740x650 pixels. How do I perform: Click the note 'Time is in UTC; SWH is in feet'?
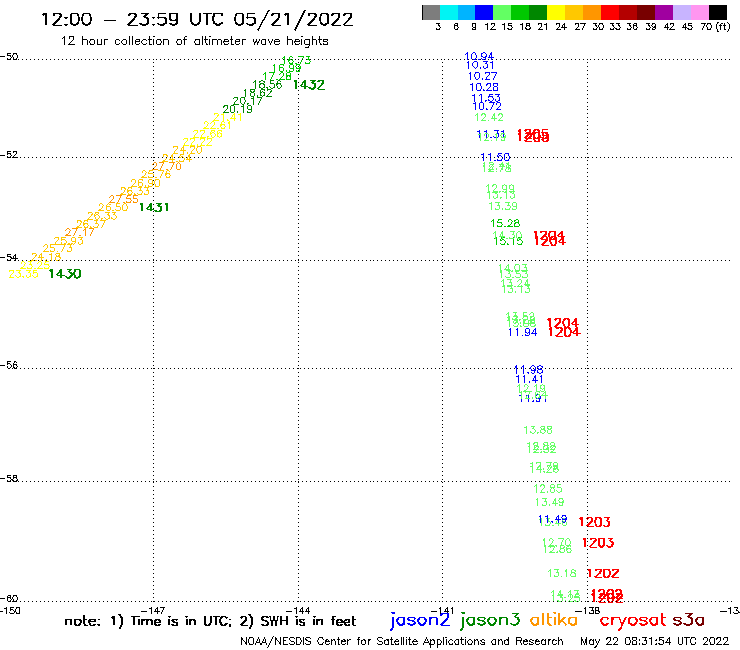(x=210, y=621)
